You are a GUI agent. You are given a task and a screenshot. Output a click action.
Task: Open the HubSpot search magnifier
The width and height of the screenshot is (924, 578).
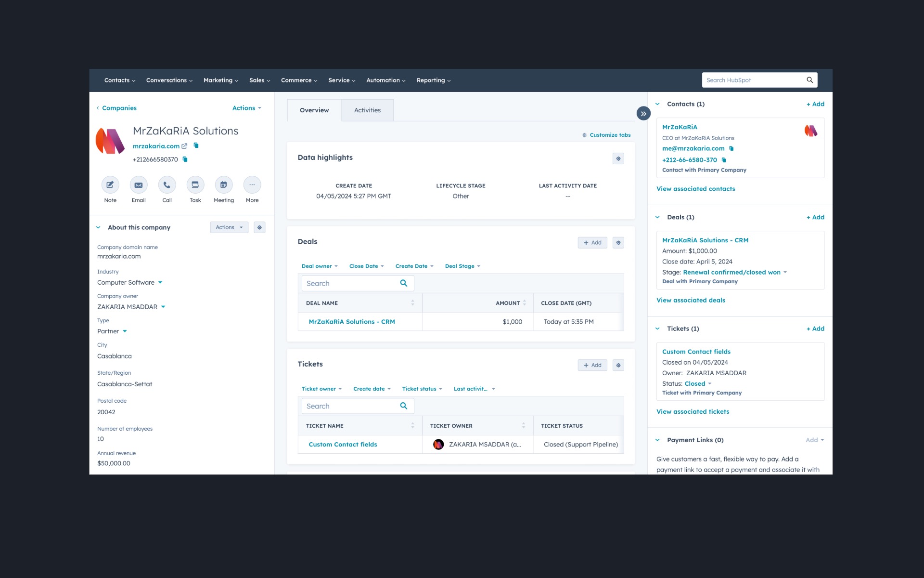[810, 79]
